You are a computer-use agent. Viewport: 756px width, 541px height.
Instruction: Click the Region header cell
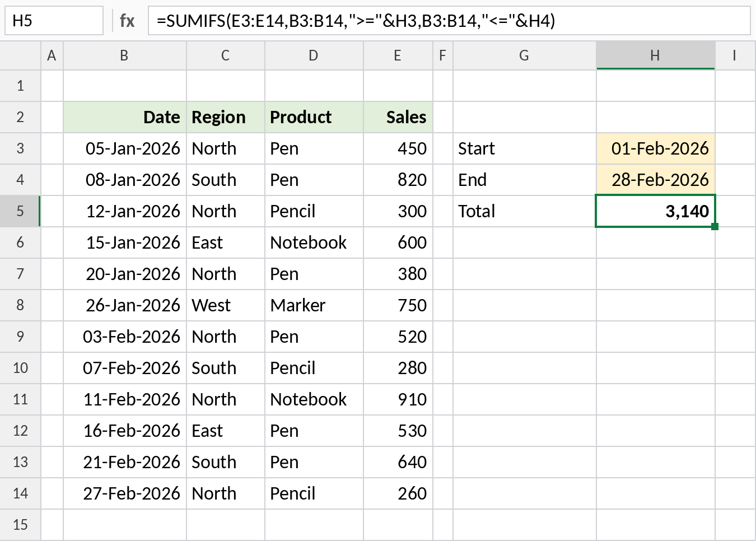tap(225, 117)
